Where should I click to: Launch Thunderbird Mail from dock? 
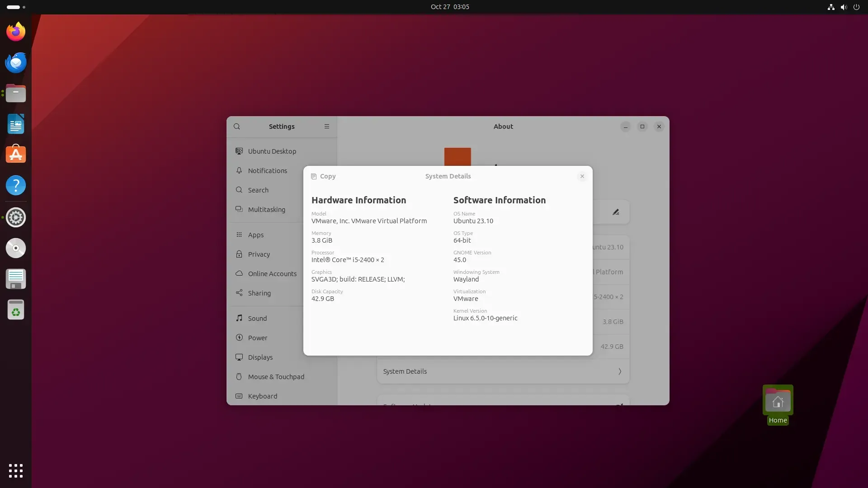[16, 62]
